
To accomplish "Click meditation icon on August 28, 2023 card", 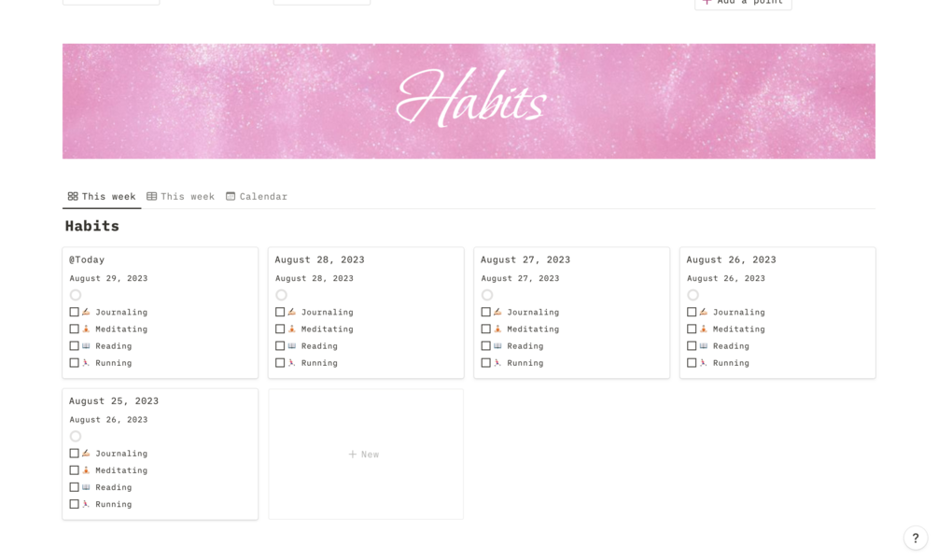I will [292, 329].
